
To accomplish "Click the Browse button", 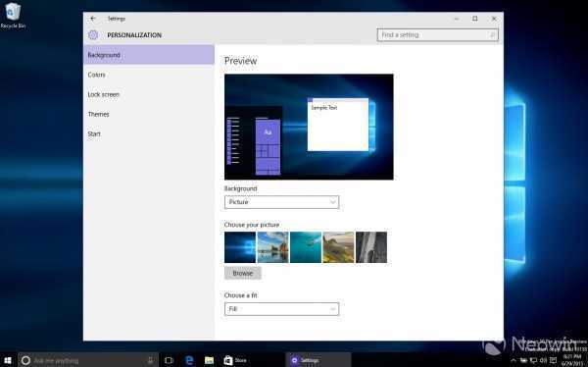I will [x=243, y=273].
